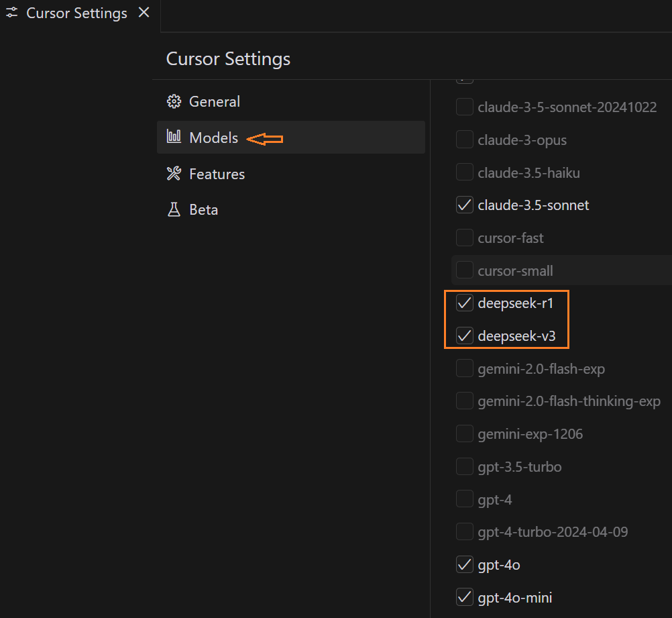The image size is (672, 618).
Task: Click the Models bar chart icon
Action: pyautogui.click(x=174, y=136)
